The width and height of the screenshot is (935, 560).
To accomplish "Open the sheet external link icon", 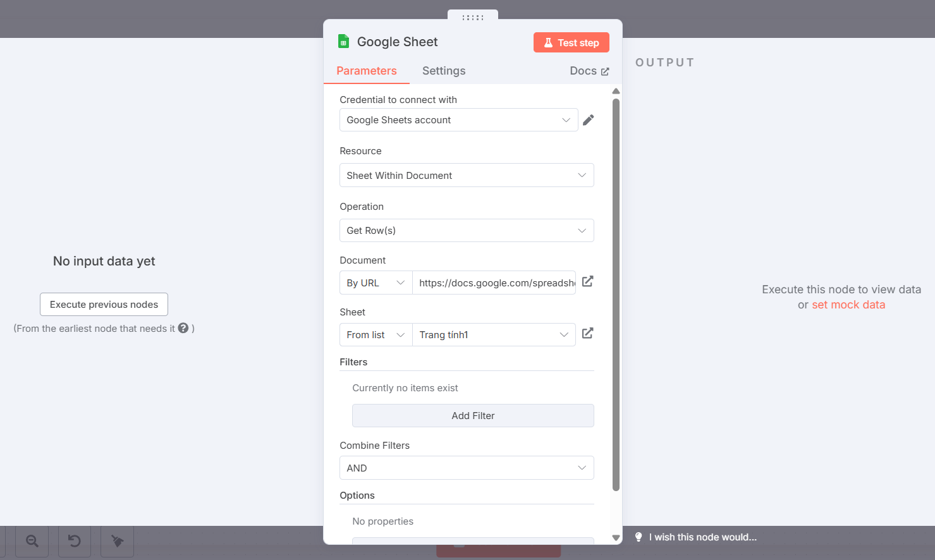I will 587,333.
